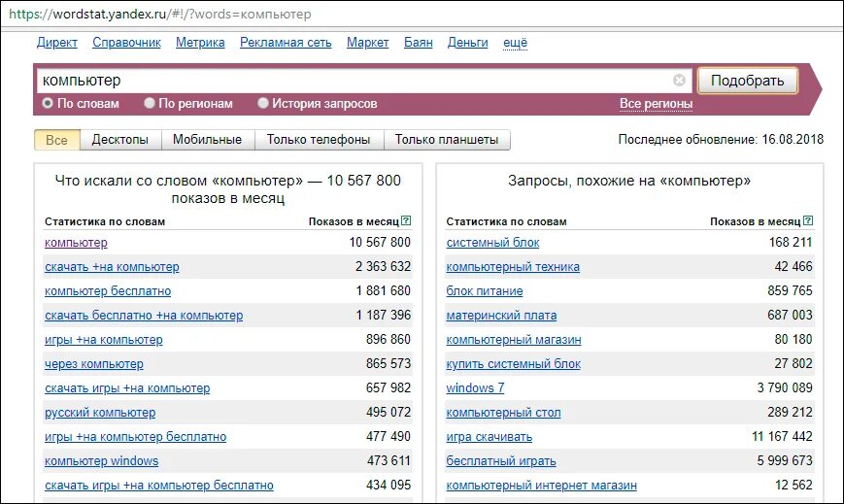The height and width of the screenshot is (504, 844).
Task: Select the 'По словам' radio button
Action: (x=48, y=103)
